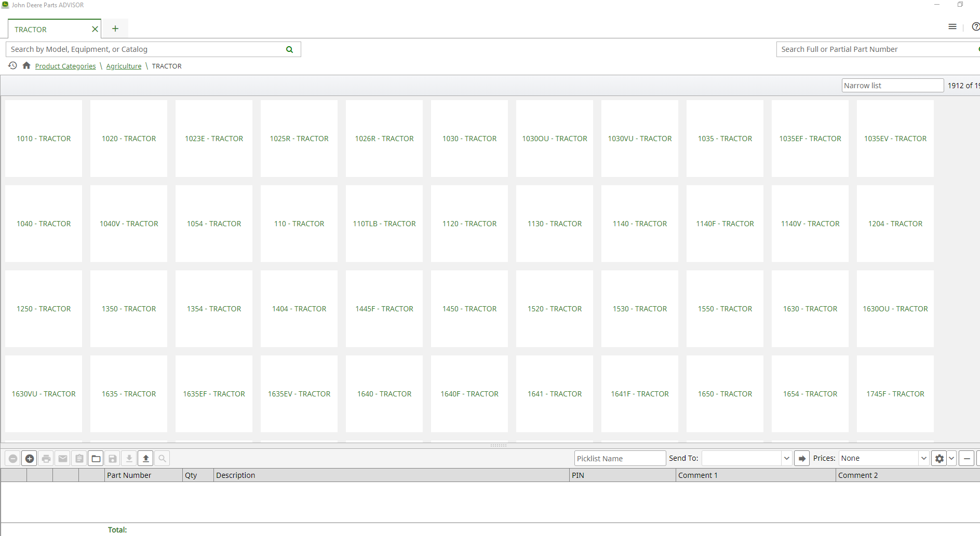Open the 1630OU - TRACTOR tile

coord(895,309)
